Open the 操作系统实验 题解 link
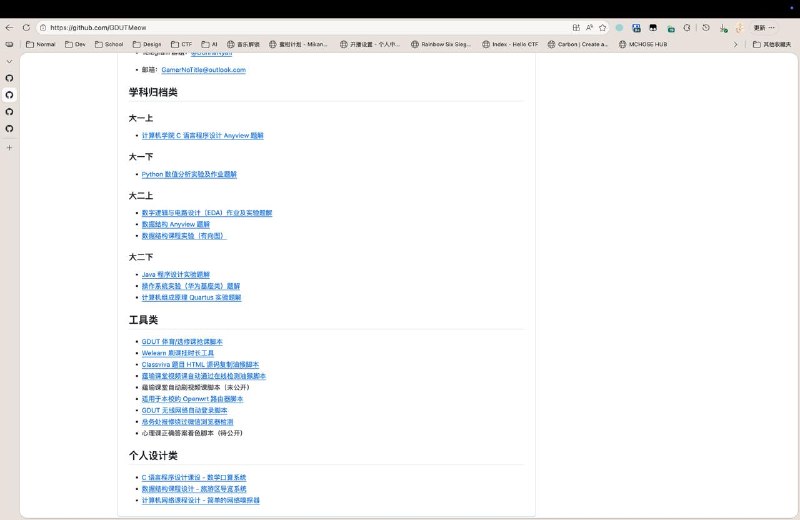800x520 pixels. coord(191,286)
